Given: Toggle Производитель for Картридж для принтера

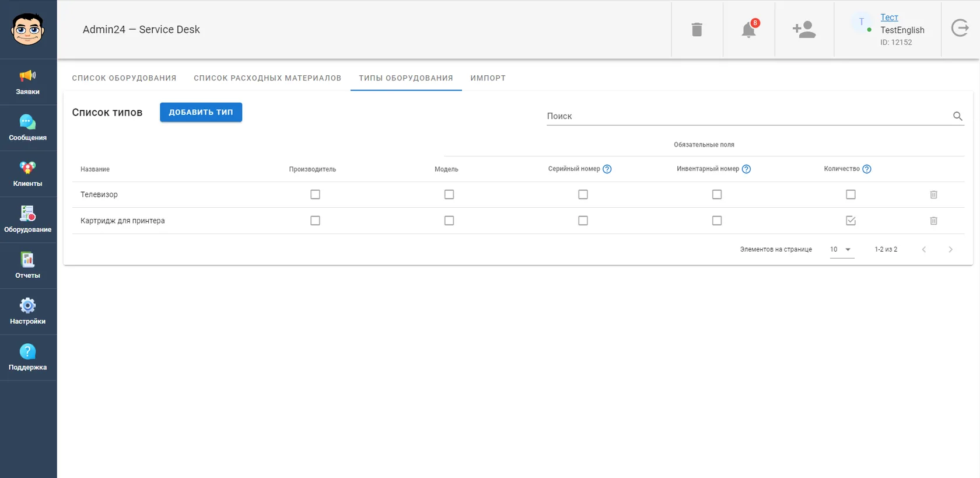Looking at the screenshot, I should click(x=315, y=221).
